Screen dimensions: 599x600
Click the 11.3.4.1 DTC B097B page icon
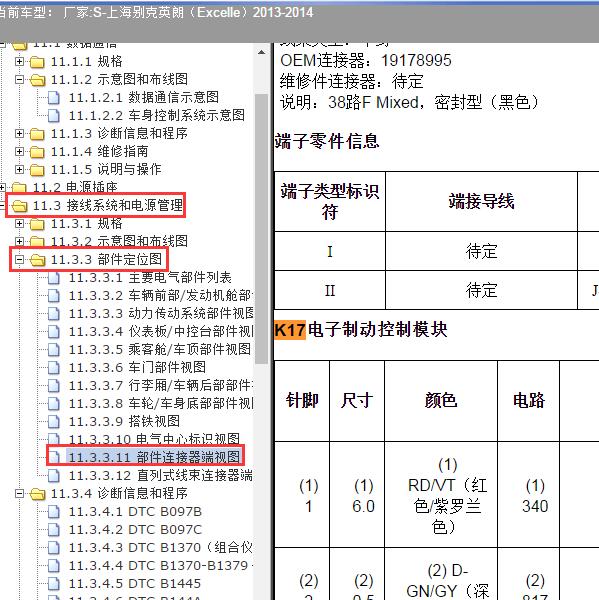(x=54, y=512)
